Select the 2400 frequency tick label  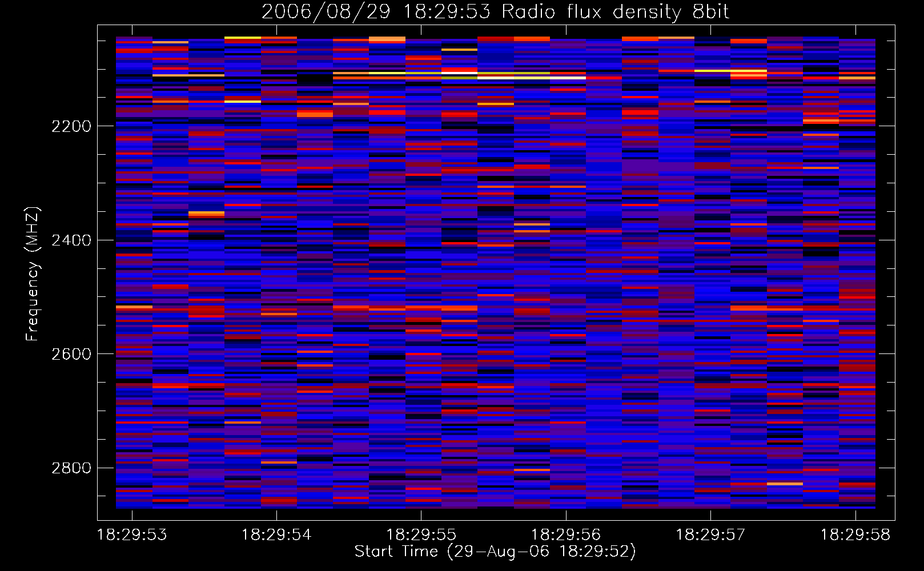(71, 240)
